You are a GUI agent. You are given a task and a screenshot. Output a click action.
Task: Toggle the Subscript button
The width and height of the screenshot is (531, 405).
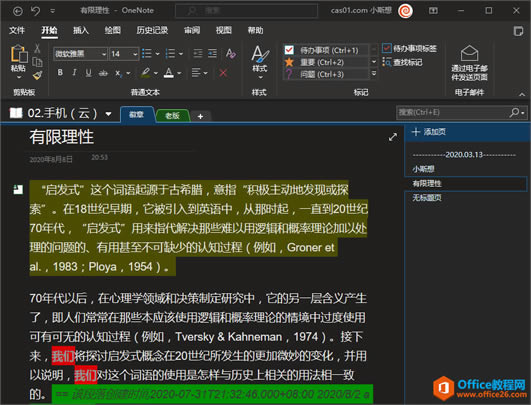pyautogui.click(x=118, y=72)
